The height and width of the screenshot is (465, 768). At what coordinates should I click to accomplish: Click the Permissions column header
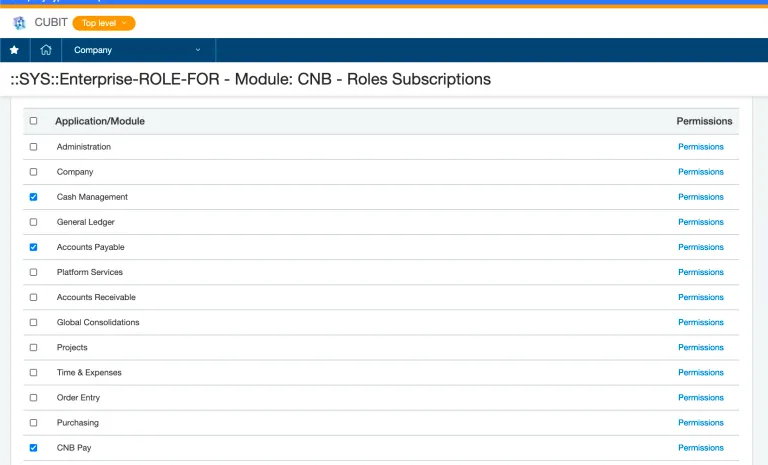[x=704, y=121]
